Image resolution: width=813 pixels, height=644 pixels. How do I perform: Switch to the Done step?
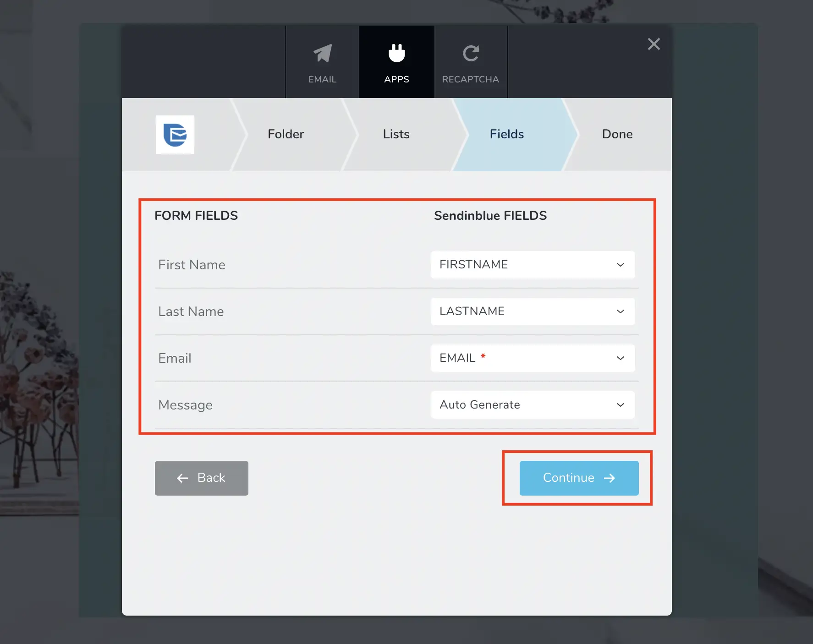(617, 134)
